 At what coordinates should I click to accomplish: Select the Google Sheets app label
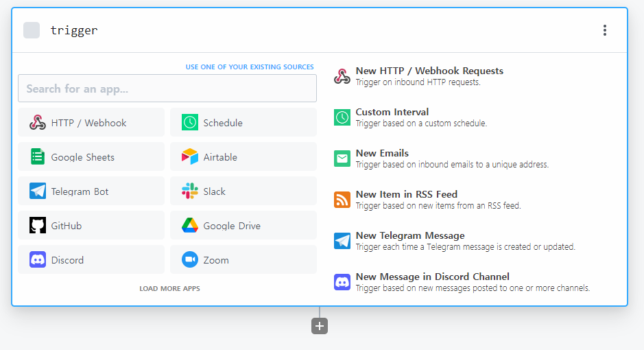82,157
